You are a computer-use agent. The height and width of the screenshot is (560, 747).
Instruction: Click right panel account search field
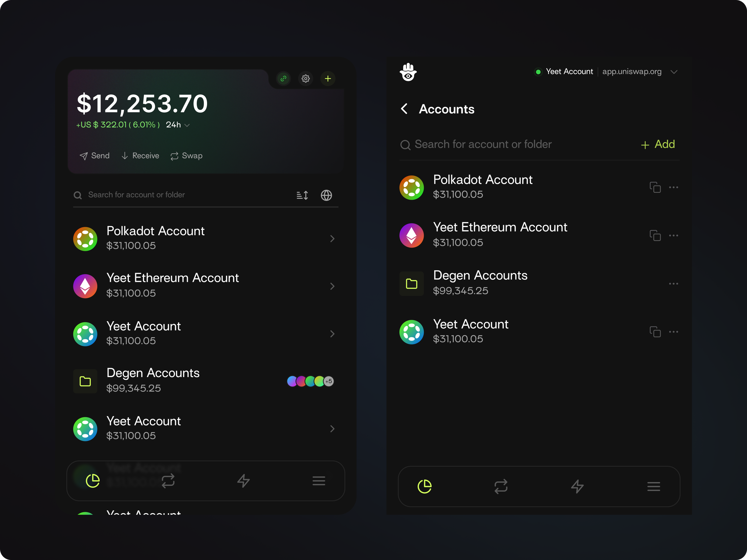(483, 144)
